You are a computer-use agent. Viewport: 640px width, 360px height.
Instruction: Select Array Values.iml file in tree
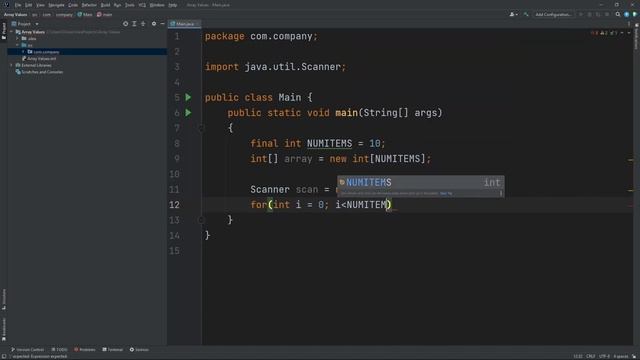(x=39, y=58)
